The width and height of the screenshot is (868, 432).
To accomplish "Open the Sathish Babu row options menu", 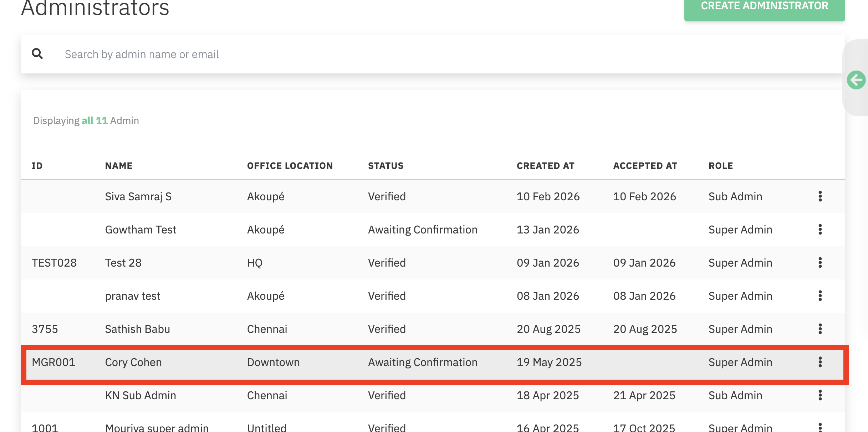I will [x=820, y=329].
